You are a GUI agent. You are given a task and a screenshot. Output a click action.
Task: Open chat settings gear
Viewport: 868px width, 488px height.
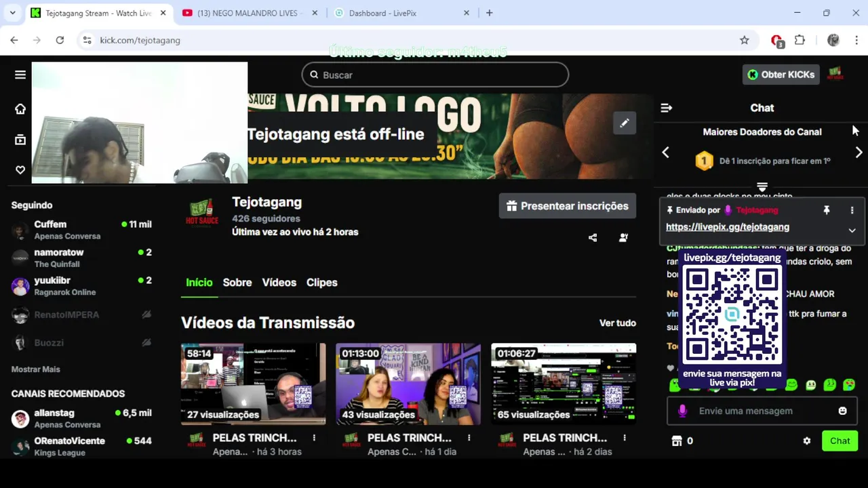(807, 441)
